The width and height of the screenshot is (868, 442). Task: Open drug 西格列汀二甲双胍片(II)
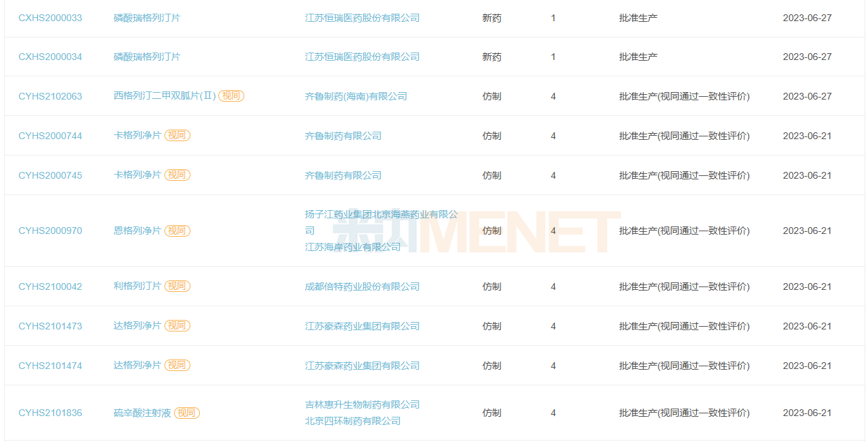(x=164, y=96)
